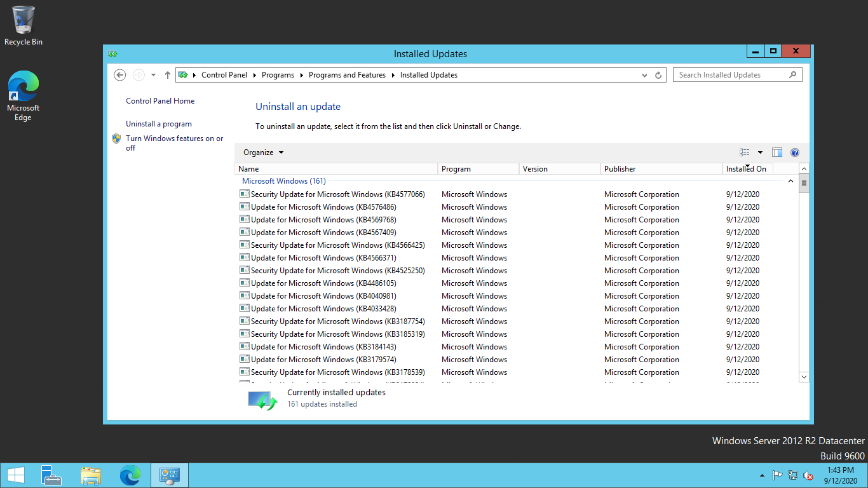Open Turn Windows features on or off
Image resolution: width=868 pixels, height=488 pixels.
174,143
